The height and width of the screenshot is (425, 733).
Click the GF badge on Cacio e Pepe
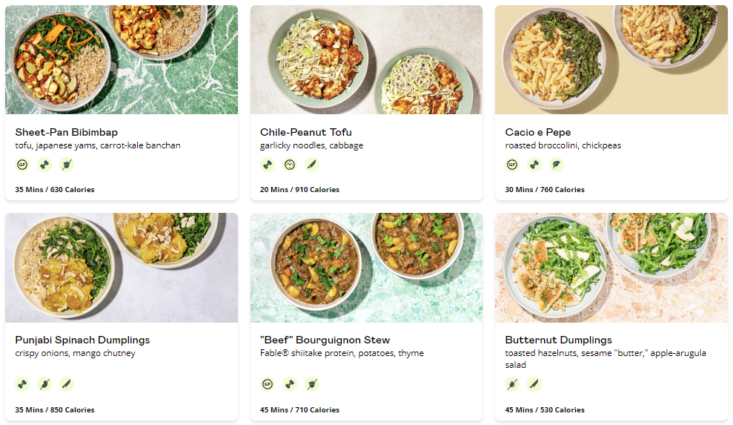(512, 165)
